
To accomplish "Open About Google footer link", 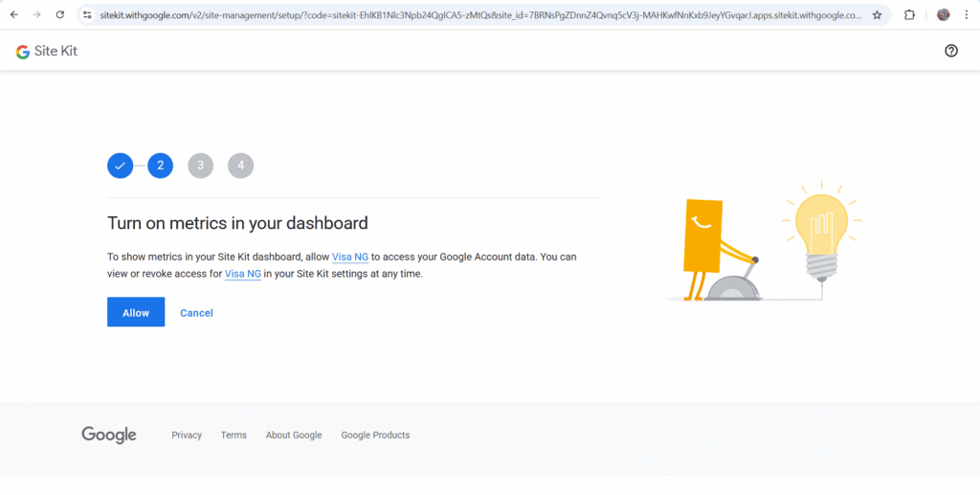I will pyautogui.click(x=294, y=435).
